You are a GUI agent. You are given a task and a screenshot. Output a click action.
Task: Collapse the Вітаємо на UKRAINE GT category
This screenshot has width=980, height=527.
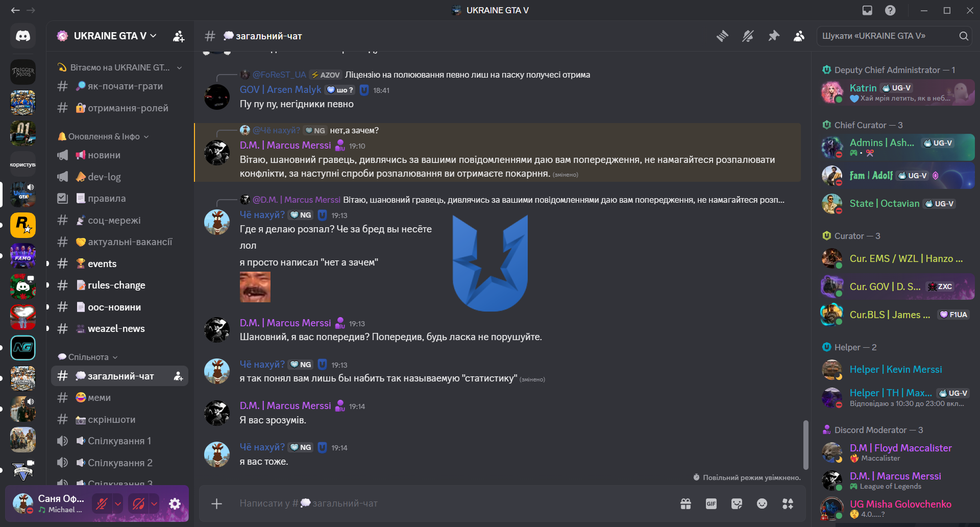click(x=120, y=67)
